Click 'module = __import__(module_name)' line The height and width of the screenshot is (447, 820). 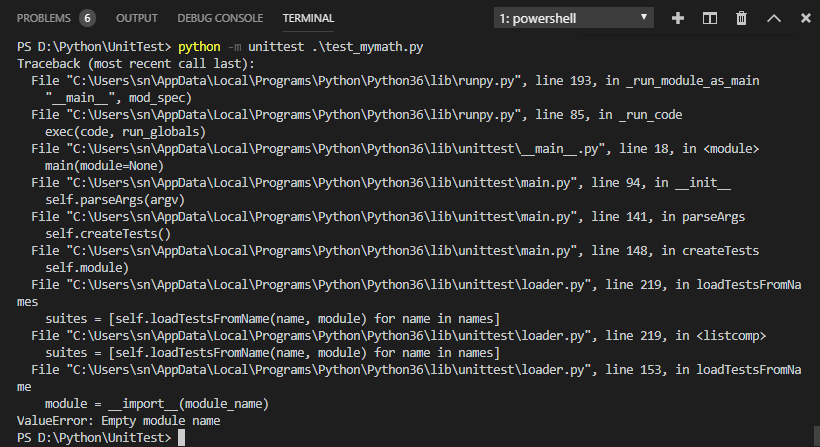[x=157, y=404]
